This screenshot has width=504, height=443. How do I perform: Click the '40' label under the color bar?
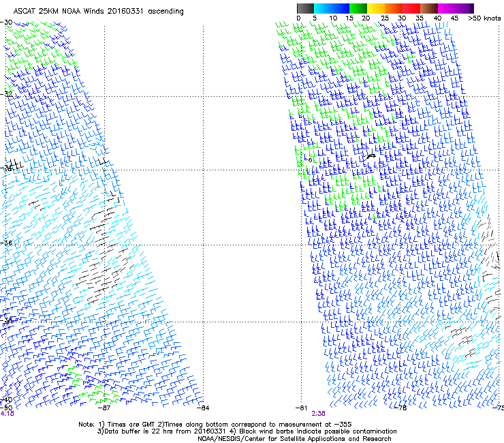coord(437,18)
